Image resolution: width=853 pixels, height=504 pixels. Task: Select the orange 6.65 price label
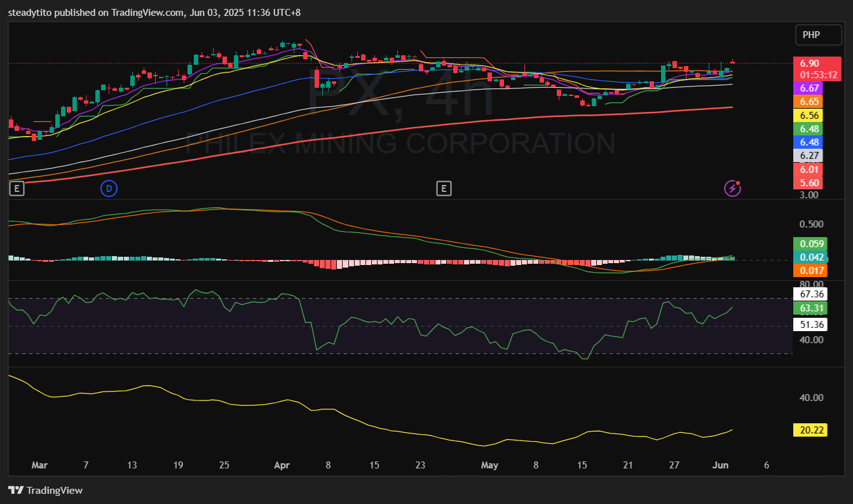coord(809,102)
